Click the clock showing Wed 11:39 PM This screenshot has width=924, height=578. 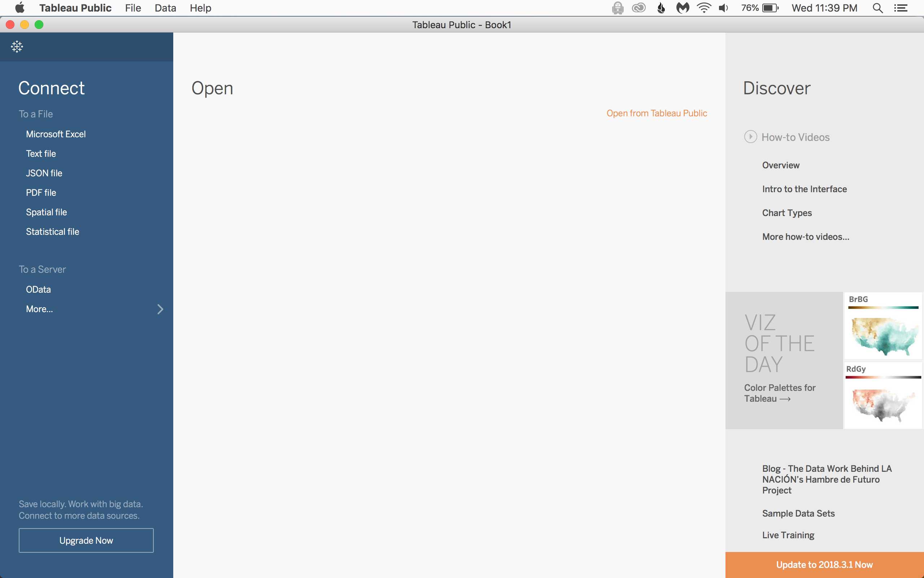[824, 8]
